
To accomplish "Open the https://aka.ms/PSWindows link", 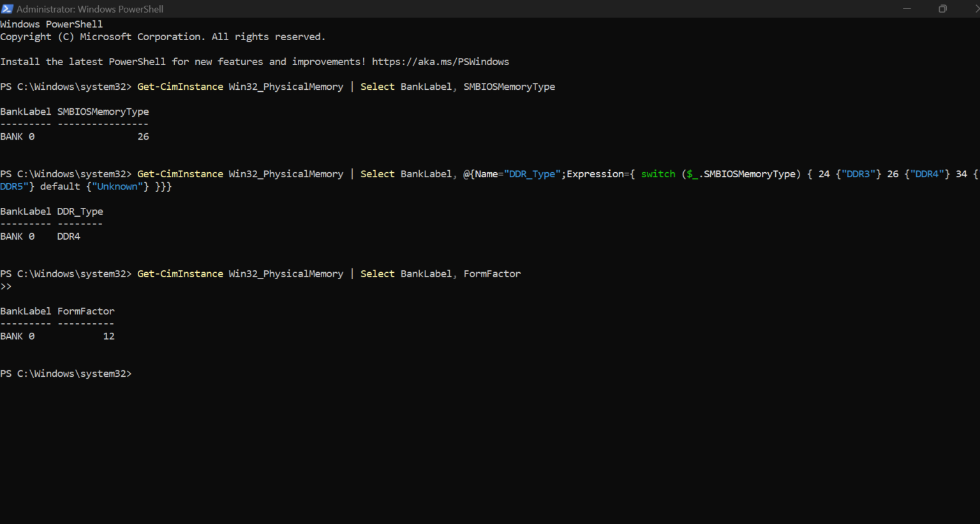I will [440, 62].
